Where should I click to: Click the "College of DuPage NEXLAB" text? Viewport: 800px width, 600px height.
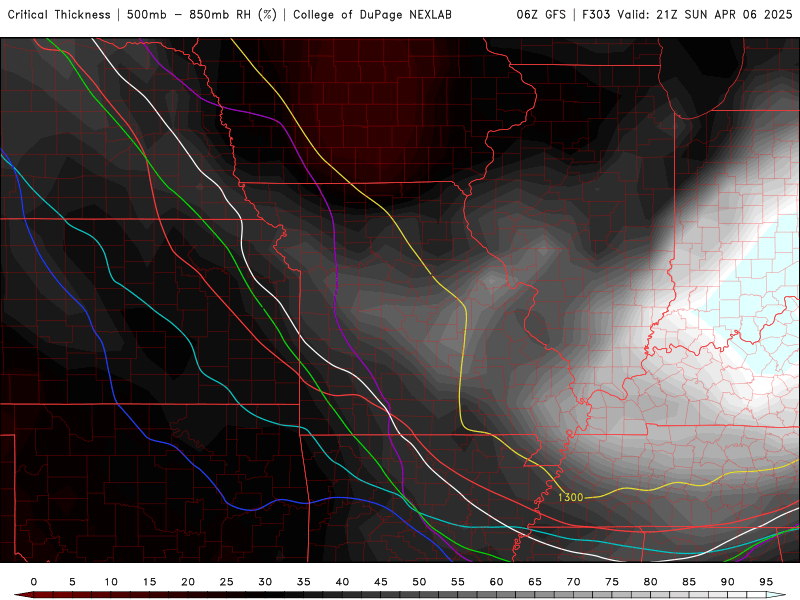click(372, 15)
